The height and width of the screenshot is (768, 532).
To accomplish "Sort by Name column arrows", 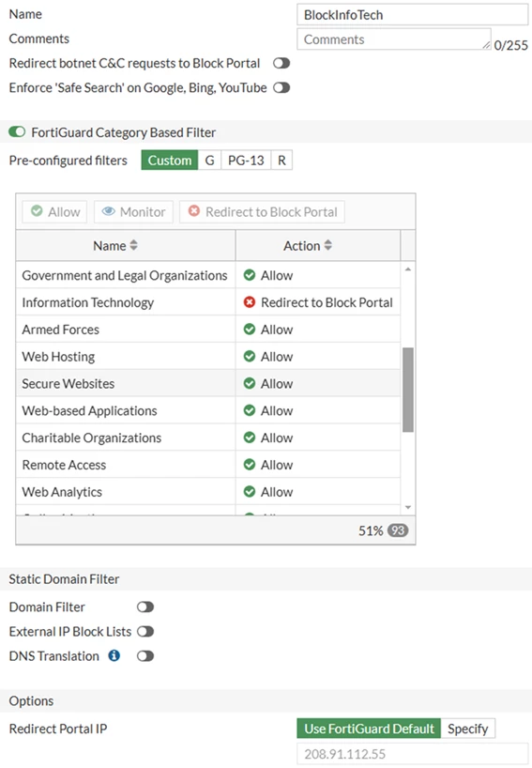I will coord(133,245).
